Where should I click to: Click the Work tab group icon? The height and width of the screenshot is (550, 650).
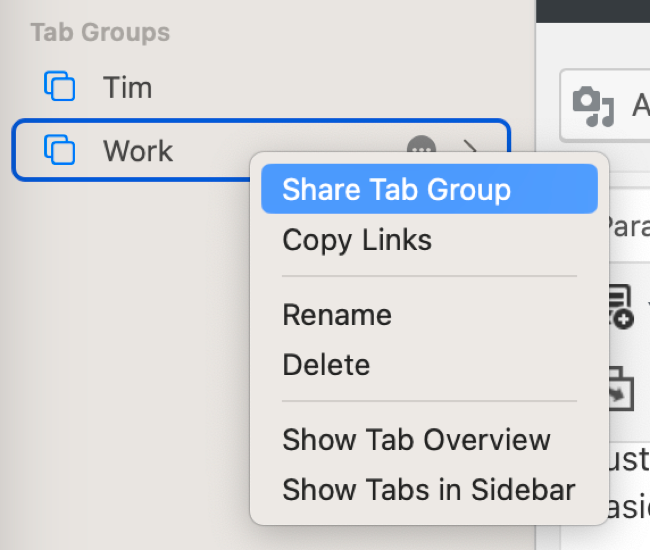coord(60,151)
